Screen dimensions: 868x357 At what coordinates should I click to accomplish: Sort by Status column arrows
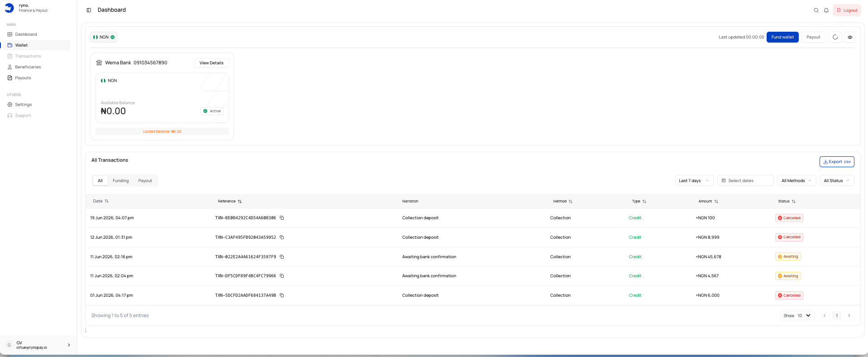pos(793,201)
